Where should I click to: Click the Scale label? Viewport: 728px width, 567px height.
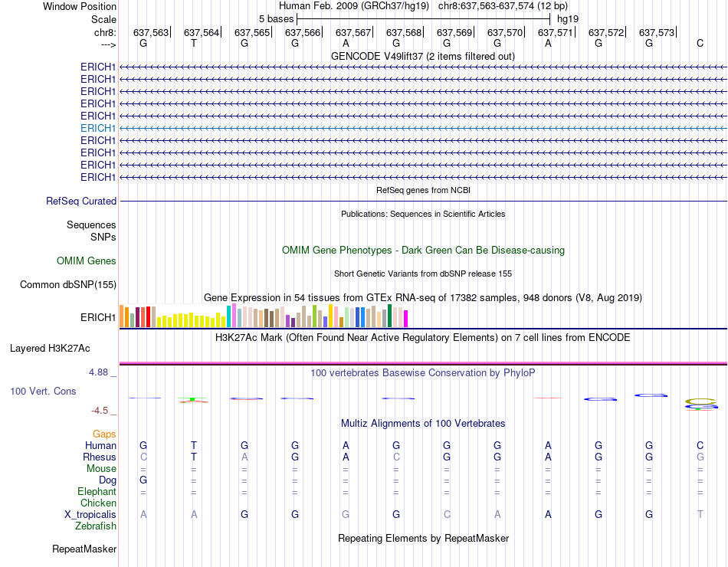click(x=103, y=19)
